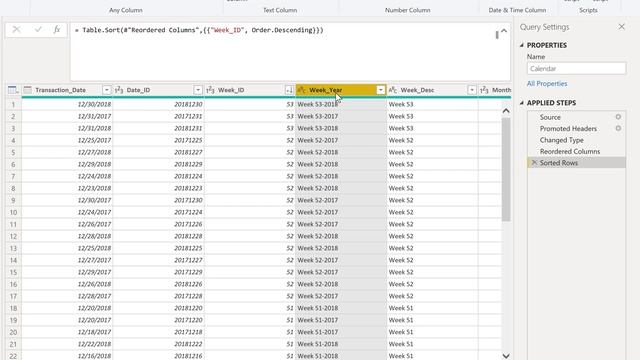Open the Transaction_Date column filter dropdown

(107, 90)
